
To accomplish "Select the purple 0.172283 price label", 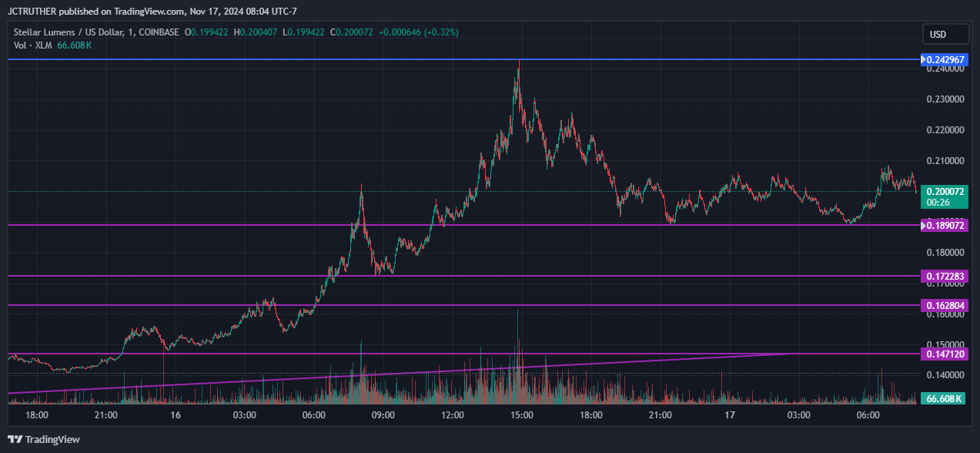I will tap(944, 276).
